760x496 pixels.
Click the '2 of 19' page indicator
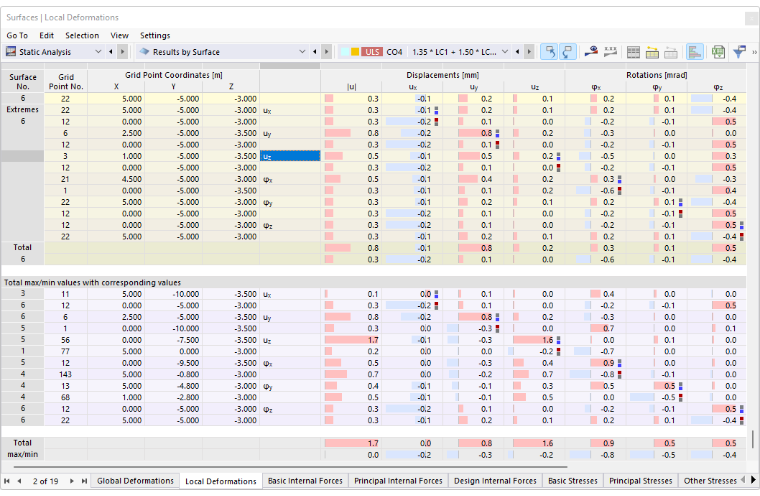click(46, 481)
